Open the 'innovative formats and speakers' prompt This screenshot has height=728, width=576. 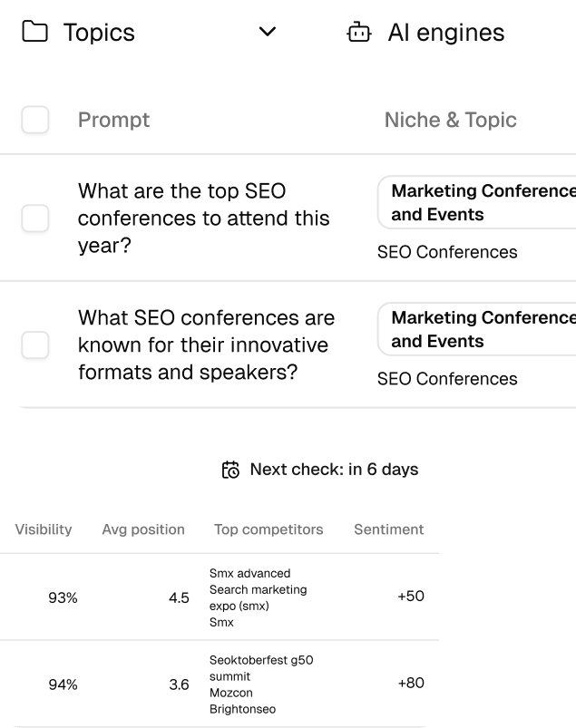[x=206, y=345]
